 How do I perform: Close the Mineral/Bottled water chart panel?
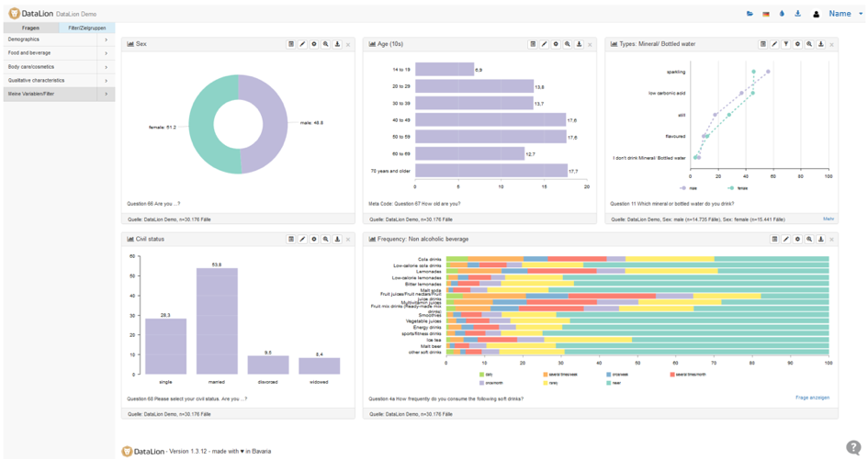pyautogui.click(x=832, y=45)
